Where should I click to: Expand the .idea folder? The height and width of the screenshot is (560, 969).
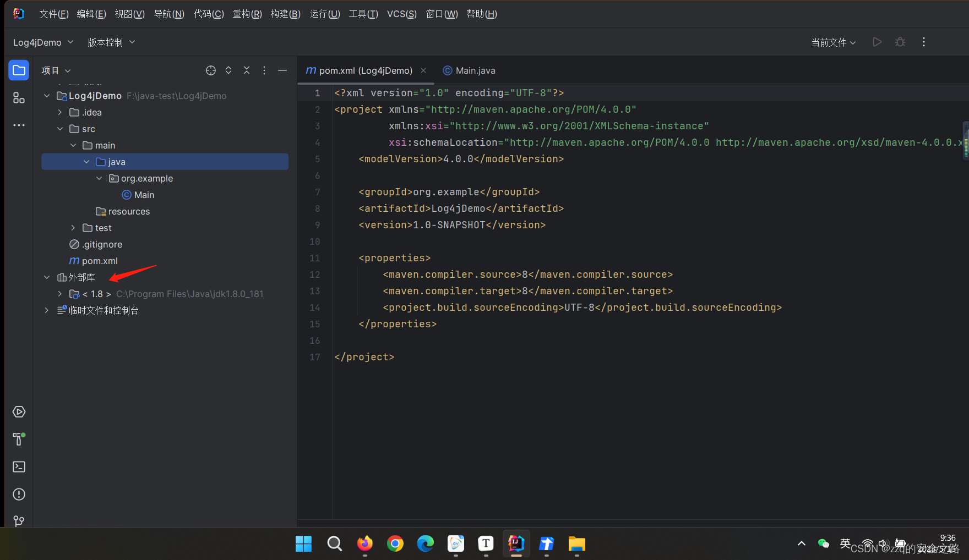(x=60, y=112)
